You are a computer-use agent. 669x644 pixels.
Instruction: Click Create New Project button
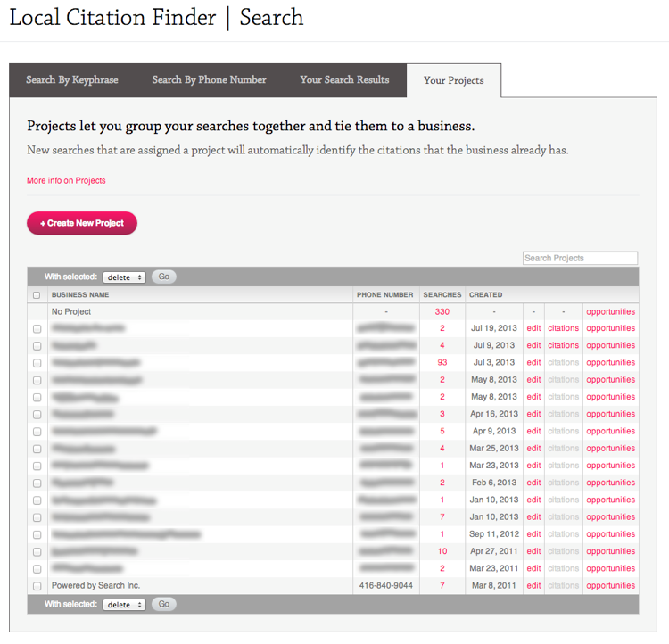(x=82, y=223)
